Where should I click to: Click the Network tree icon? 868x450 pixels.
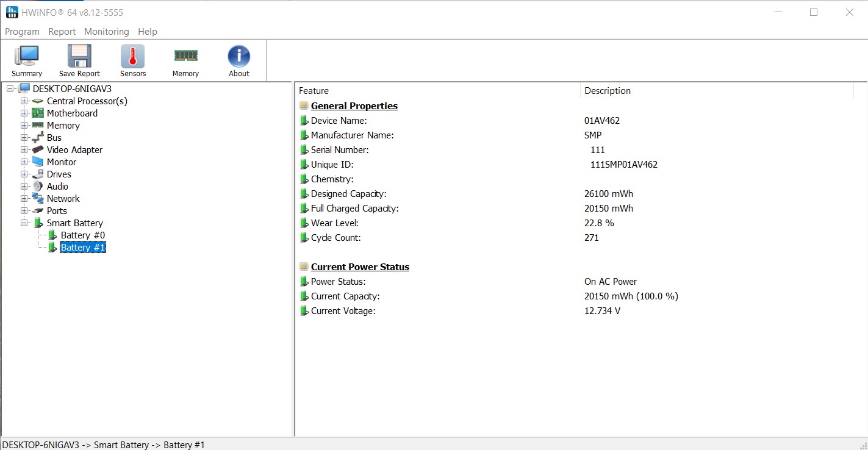coord(38,199)
